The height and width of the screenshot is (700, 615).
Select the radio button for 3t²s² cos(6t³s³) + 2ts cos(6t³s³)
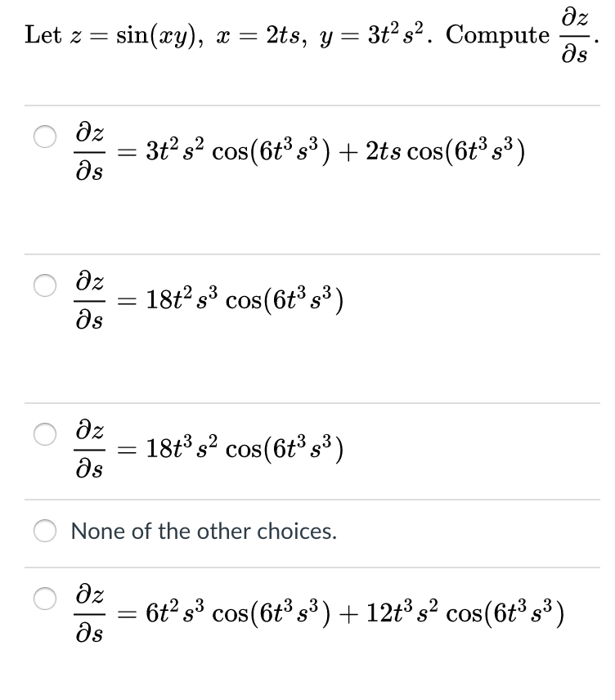tap(45, 137)
